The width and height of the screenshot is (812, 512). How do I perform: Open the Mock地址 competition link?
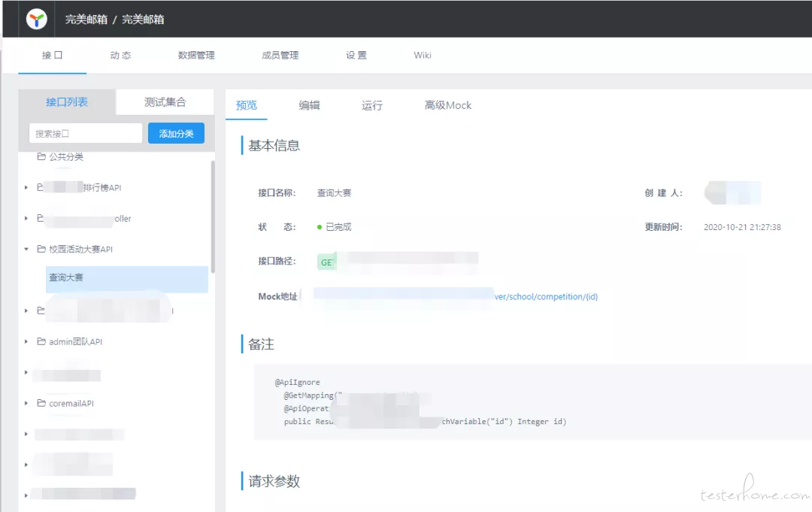[x=455, y=297]
